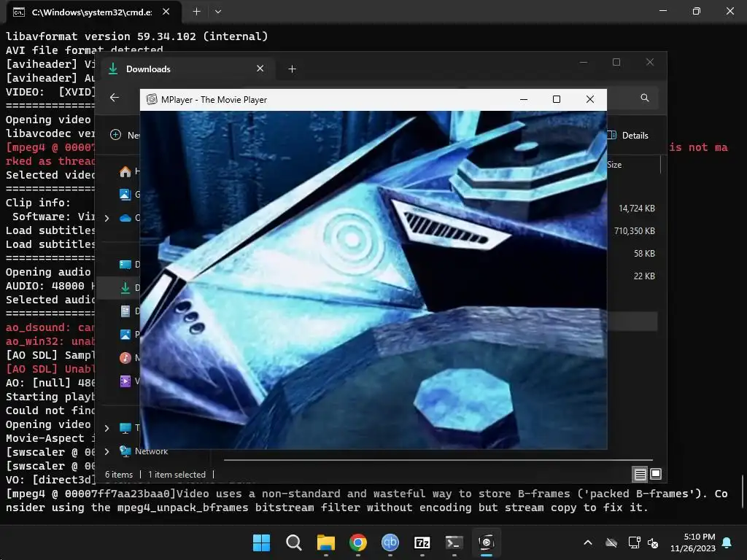747x560 pixels.
Task: Go back in File Explorer
Action: point(115,98)
